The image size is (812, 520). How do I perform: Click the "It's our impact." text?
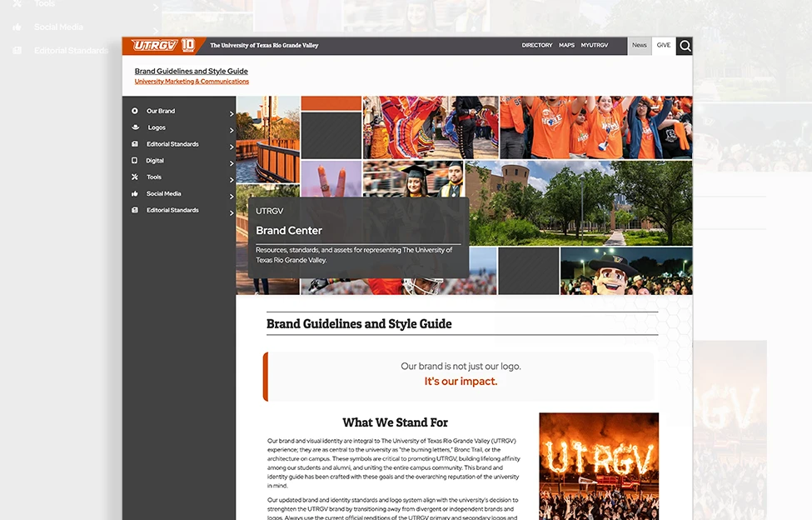pos(461,381)
